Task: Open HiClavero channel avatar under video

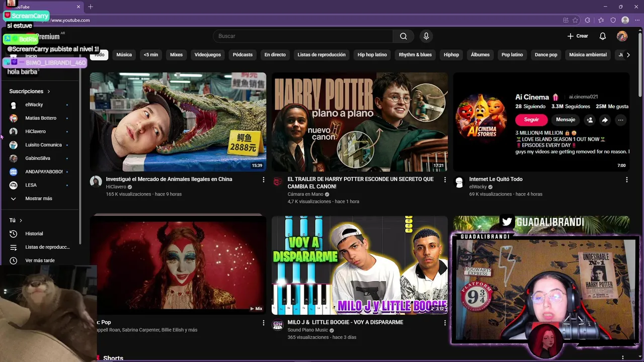Action: (96, 182)
